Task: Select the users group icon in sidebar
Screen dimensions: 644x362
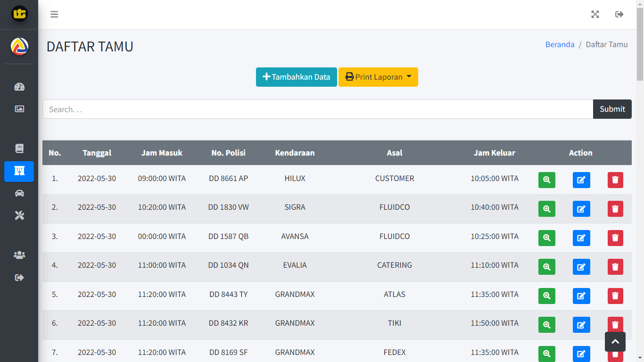Action: pyautogui.click(x=19, y=255)
